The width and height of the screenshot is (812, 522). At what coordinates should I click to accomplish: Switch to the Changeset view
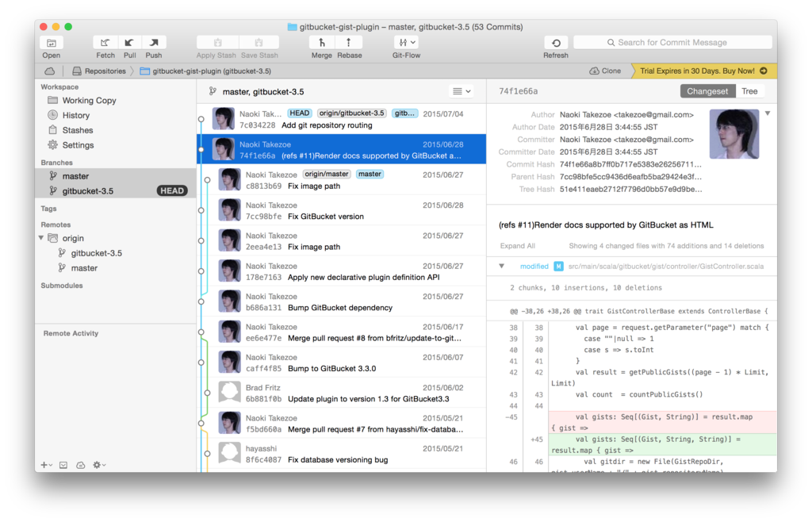point(707,91)
